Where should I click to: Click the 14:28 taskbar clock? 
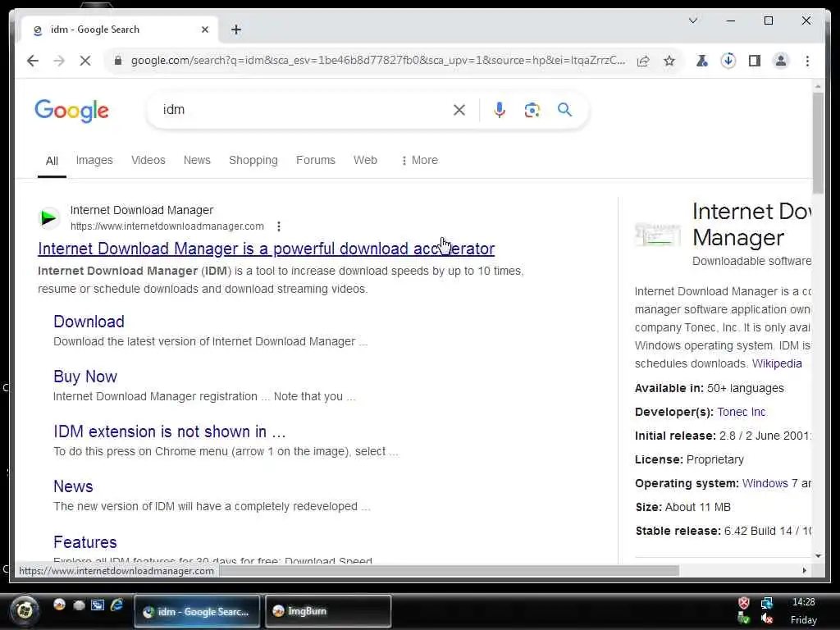pos(804,602)
